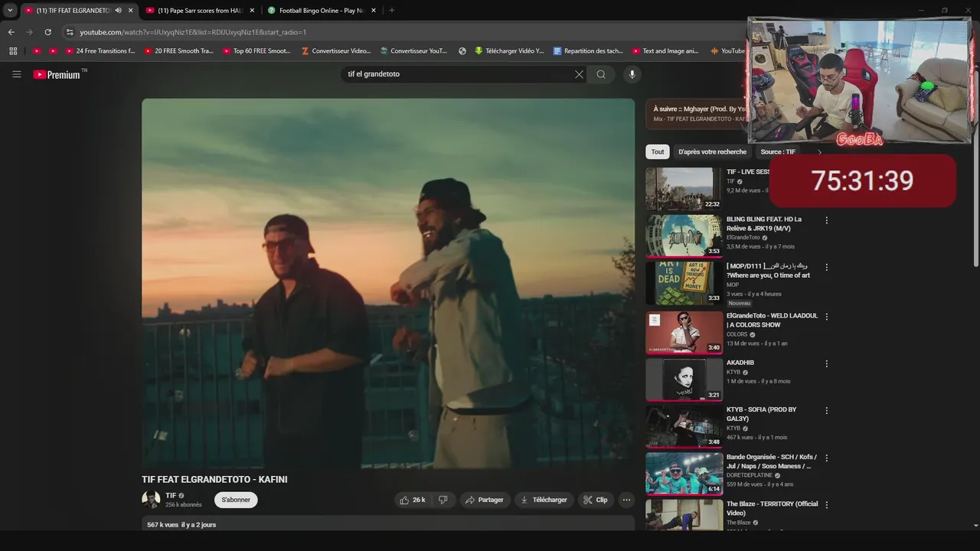This screenshot has height=551, width=980.
Task: Mute the playing TIF FEAT tab audio
Action: (x=118, y=11)
